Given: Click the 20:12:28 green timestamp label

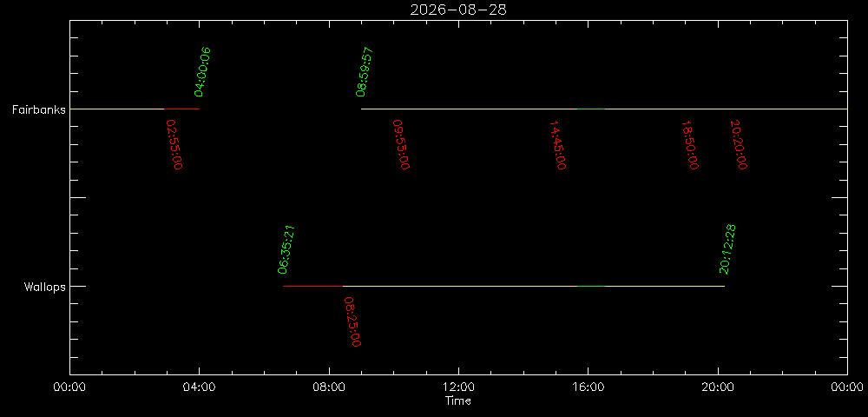Looking at the screenshot, I should [727, 249].
